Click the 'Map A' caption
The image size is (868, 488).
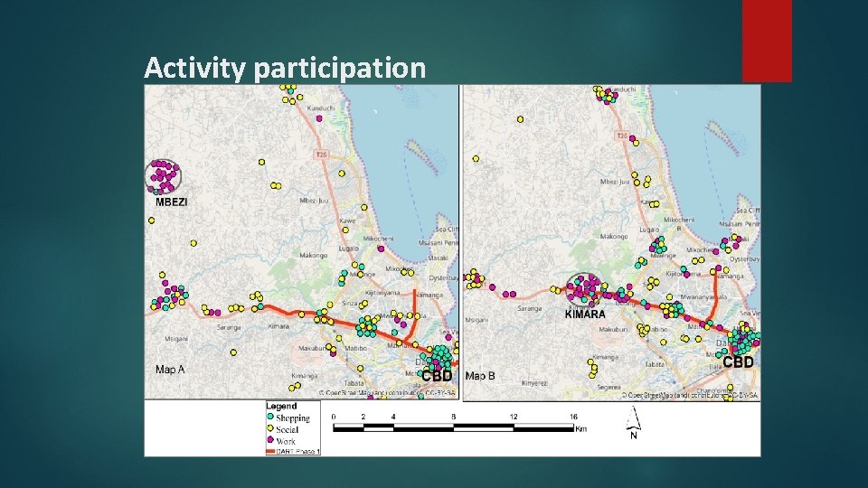[x=170, y=370]
